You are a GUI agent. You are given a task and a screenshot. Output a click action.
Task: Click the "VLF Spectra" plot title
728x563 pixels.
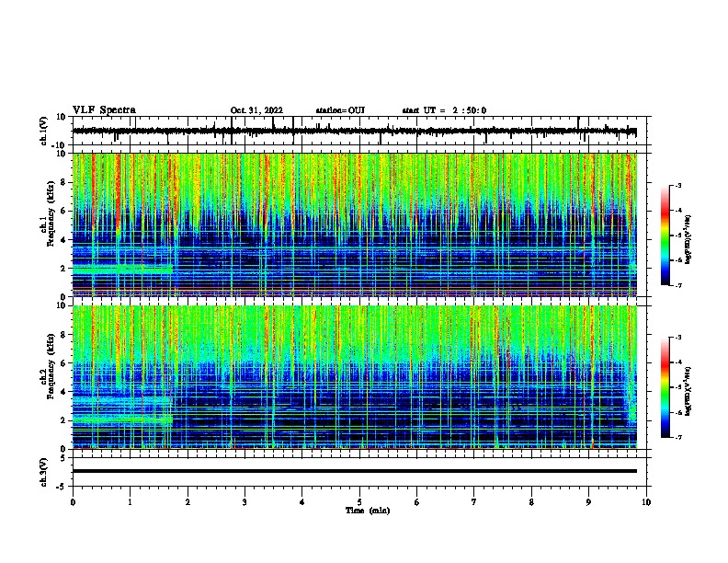pyautogui.click(x=104, y=110)
